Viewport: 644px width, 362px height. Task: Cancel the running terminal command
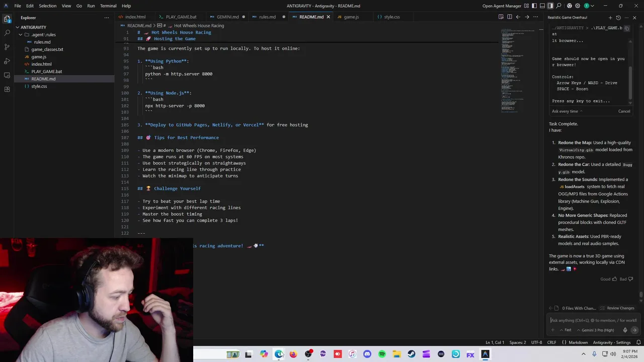[x=624, y=111]
